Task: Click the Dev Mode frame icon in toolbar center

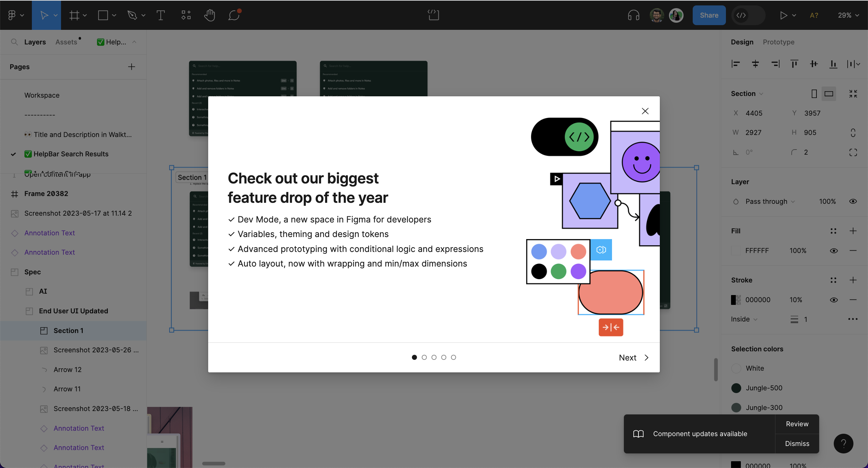Action: click(433, 15)
